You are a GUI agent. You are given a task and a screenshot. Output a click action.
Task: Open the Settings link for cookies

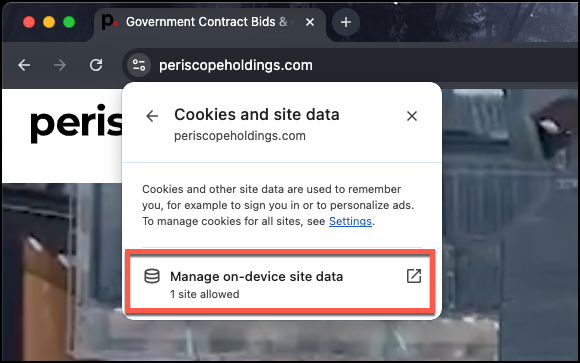(x=350, y=221)
